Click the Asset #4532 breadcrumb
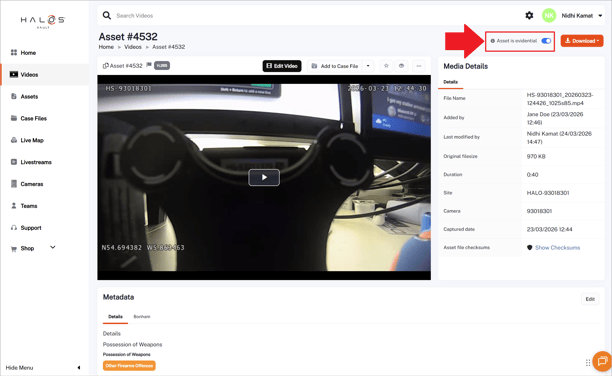 click(x=169, y=47)
